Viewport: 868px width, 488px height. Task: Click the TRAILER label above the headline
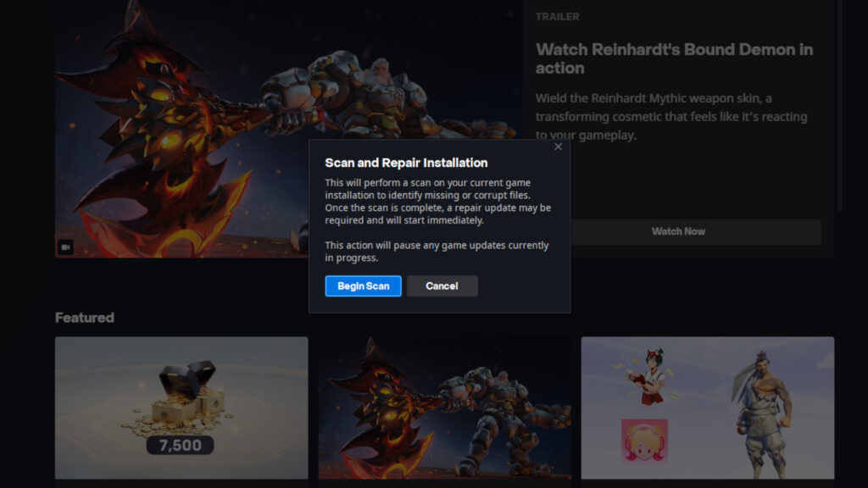[557, 17]
